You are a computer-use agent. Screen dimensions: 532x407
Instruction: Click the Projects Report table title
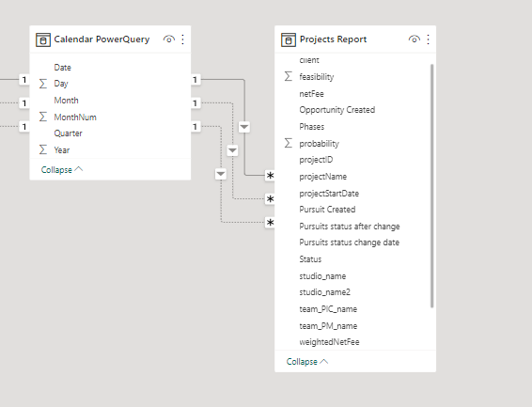(x=333, y=39)
